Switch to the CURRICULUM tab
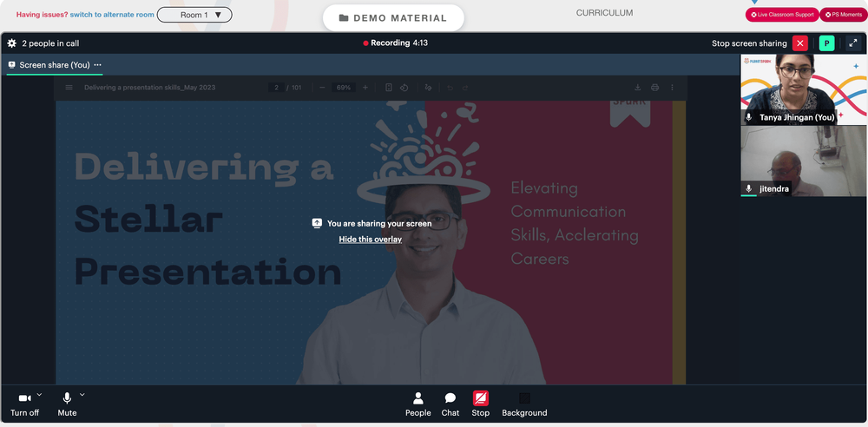 click(x=604, y=13)
